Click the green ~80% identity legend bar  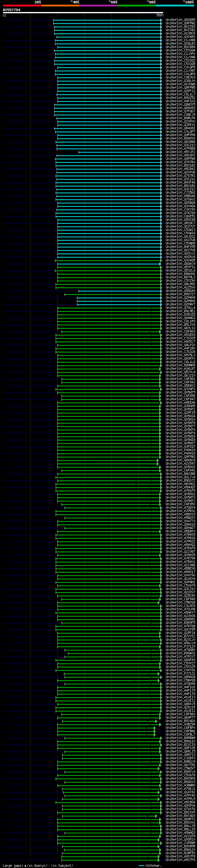(137, 6)
